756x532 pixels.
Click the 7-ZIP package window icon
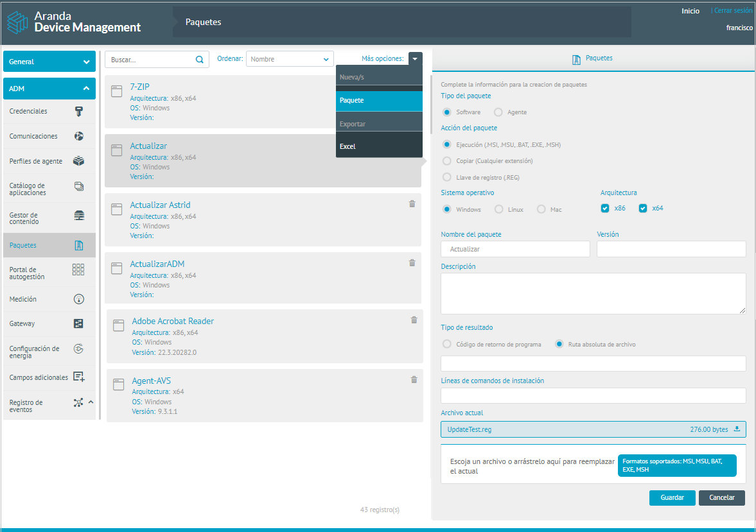117,91
